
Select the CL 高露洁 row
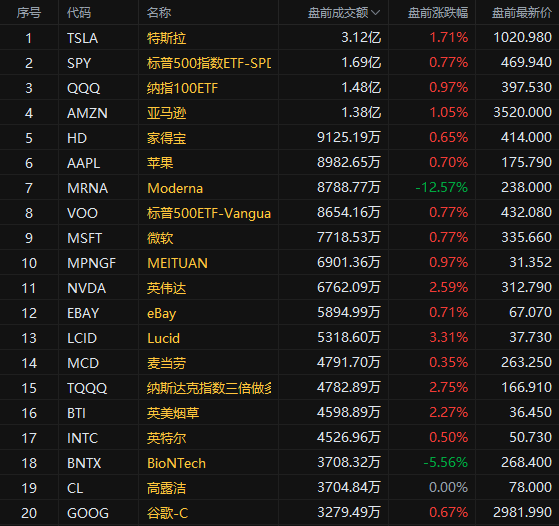pyautogui.click(x=280, y=487)
